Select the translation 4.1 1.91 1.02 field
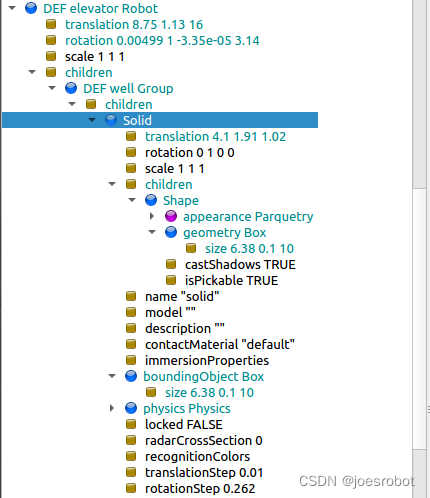This screenshot has height=498, width=430. click(215, 136)
